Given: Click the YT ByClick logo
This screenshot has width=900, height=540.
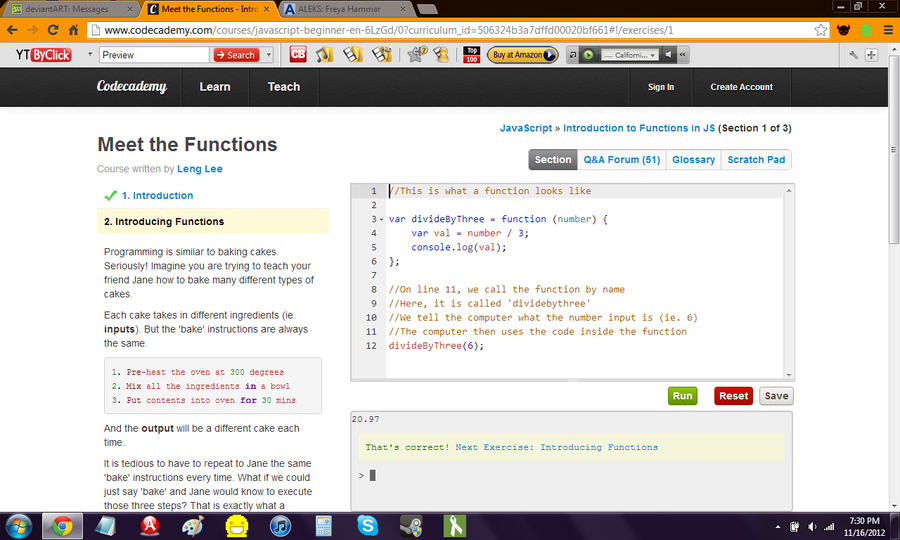Looking at the screenshot, I should click(x=44, y=55).
